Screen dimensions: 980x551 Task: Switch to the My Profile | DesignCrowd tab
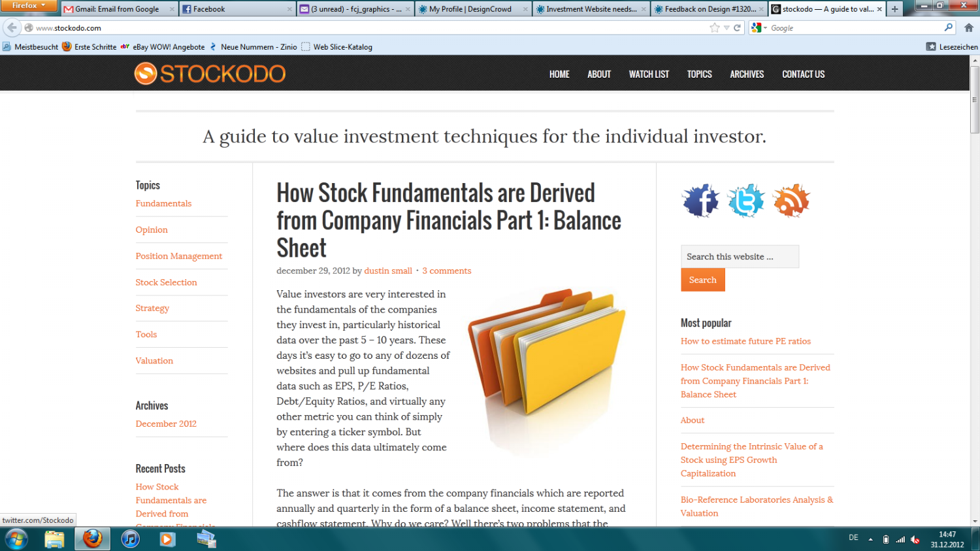coord(473,9)
